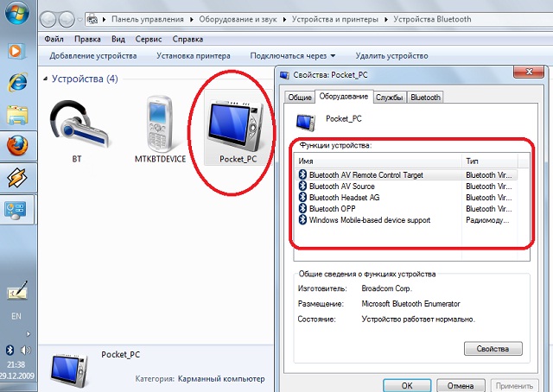Open the Вид menu
This screenshot has width=553, height=392.
118,39
